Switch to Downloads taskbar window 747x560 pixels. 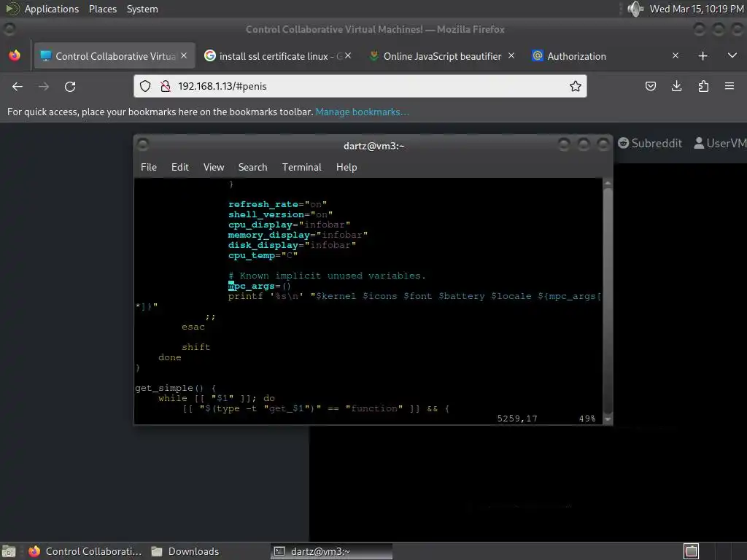(x=185, y=551)
